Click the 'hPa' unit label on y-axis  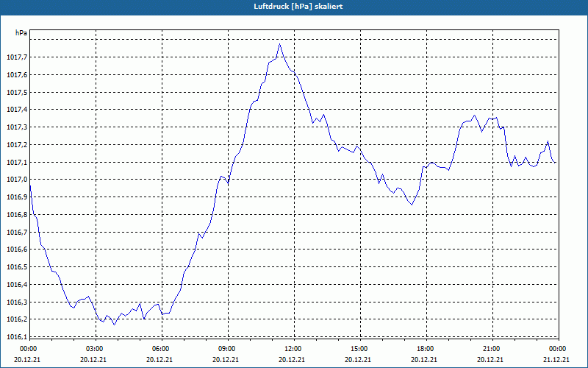(x=21, y=33)
